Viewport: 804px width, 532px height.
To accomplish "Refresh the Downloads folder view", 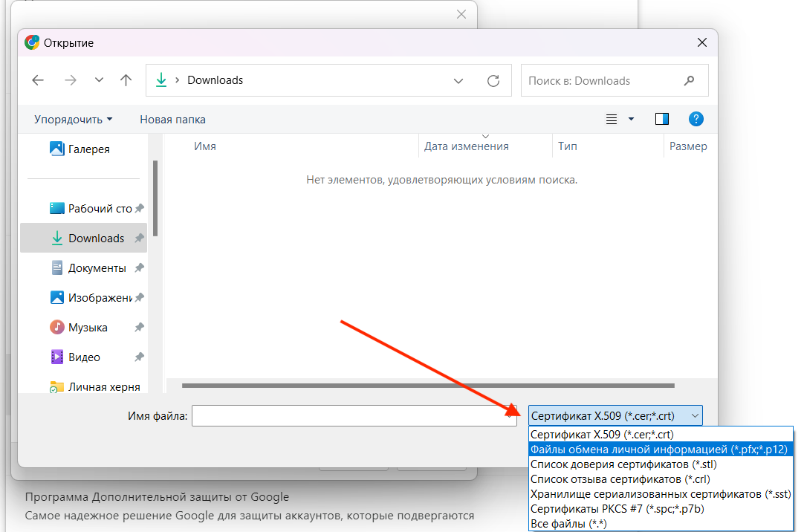I will coord(493,80).
